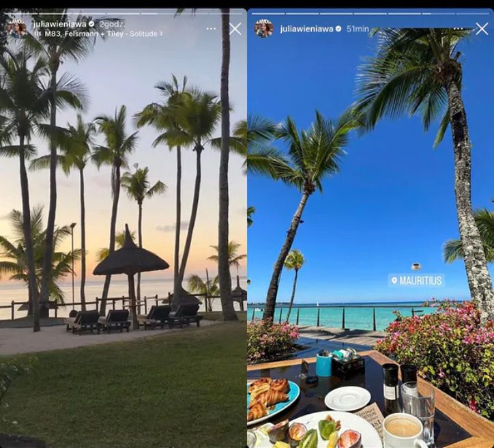Screen dimensions: 494x448
Task: Close the sunset story with the X
Action: pos(235,29)
